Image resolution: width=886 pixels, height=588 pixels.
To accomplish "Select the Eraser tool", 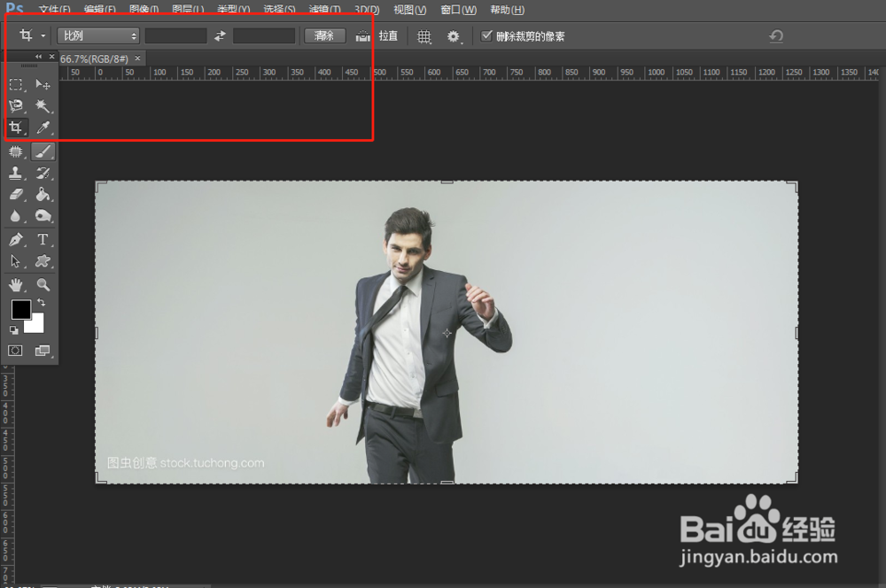I will [16, 194].
